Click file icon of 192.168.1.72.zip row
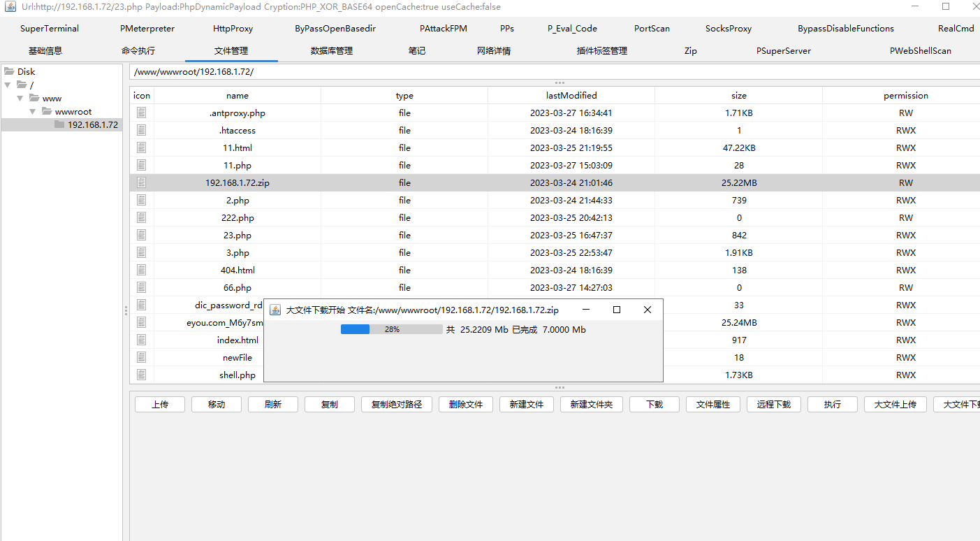This screenshot has height=541, width=980. (x=142, y=182)
